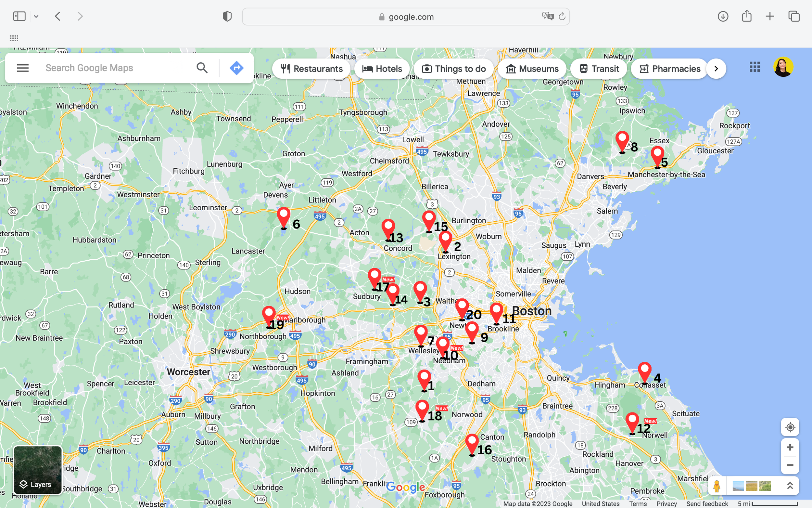Click red map pin number 11
The image size is (812, 508).
(496, 314)
